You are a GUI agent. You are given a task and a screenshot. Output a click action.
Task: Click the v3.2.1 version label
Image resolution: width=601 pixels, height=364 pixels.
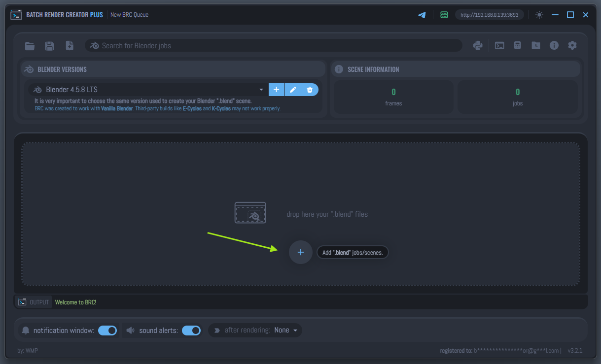click(575, 351)
